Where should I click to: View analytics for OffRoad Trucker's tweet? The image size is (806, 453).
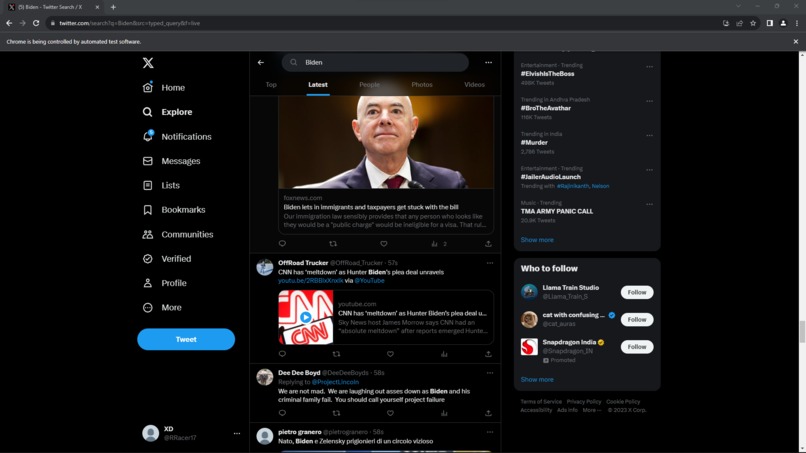click(444, 354)
